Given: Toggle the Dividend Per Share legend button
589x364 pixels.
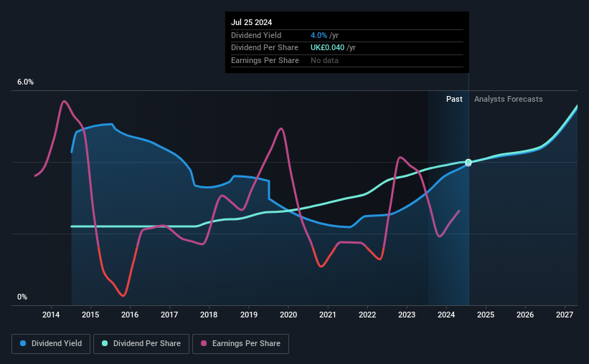Looking at the screenshot, I should [141, 344].
